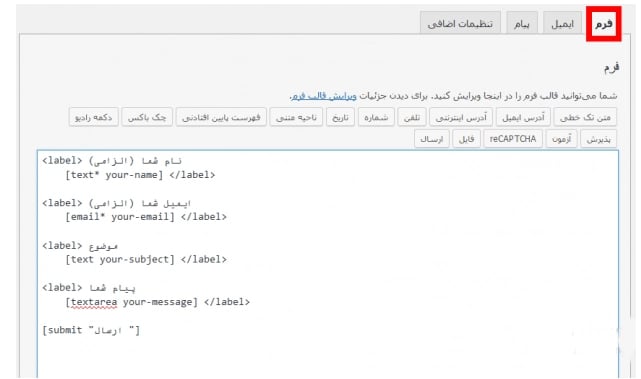Insert an آدرس اینترنتی tag
The image size is (641, 379).
(461, 117)
